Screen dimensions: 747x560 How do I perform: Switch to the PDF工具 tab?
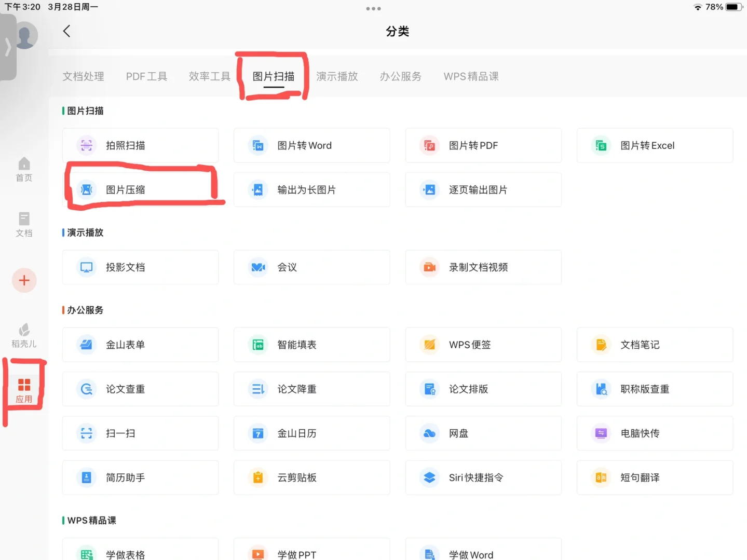tap(146, 76)
